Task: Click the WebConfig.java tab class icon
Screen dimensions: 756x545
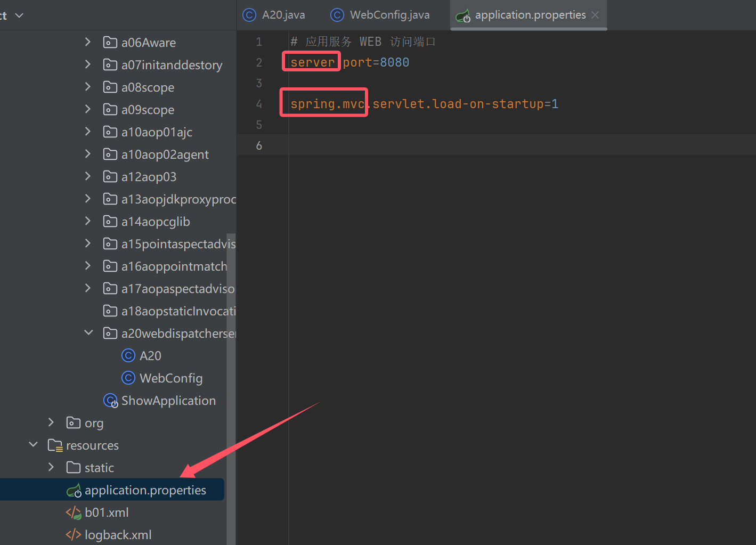Action: click(x=337, y=15)
